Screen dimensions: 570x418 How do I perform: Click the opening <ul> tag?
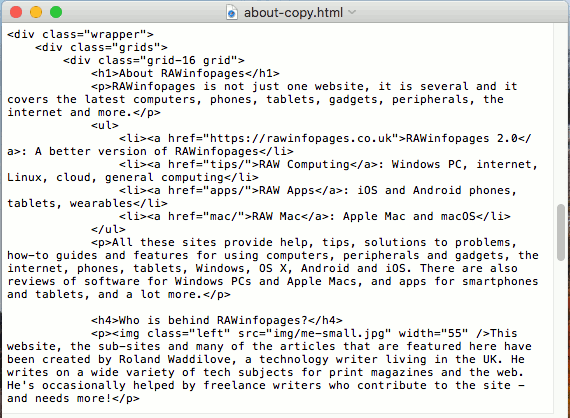coord(105,125)
